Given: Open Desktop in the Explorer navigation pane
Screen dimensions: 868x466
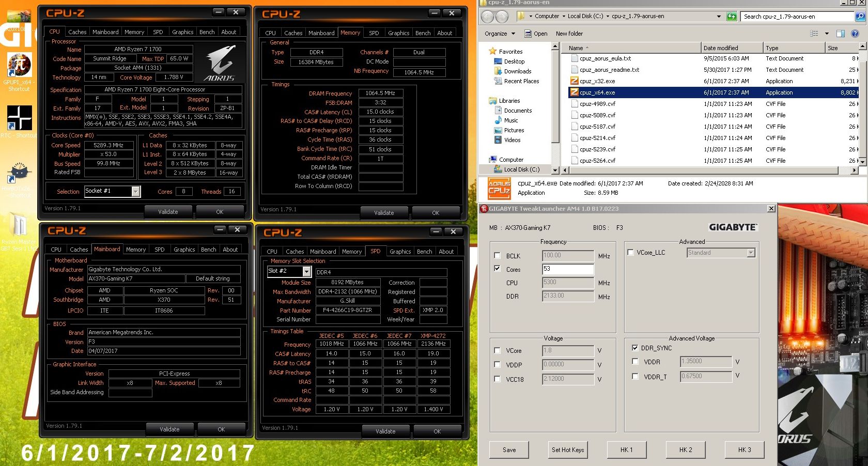Looking at the screenshot, I should coord(514,61).
